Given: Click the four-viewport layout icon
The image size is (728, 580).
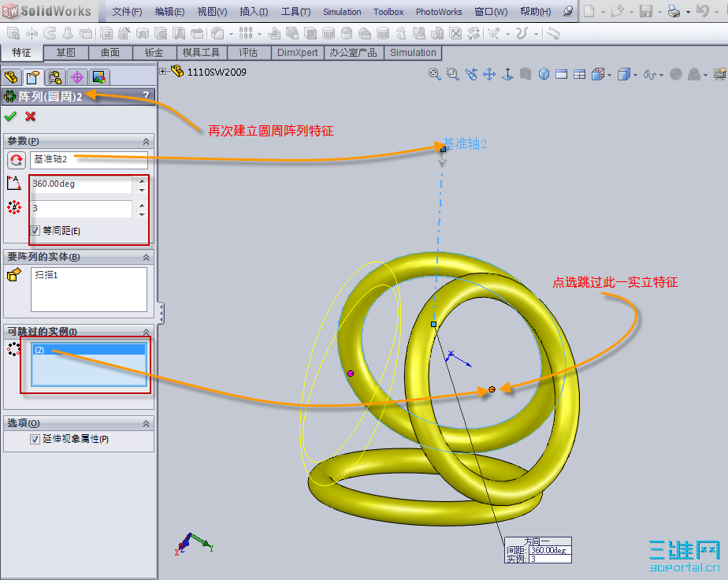Looking at the screenshot, I should pos(579,74).
